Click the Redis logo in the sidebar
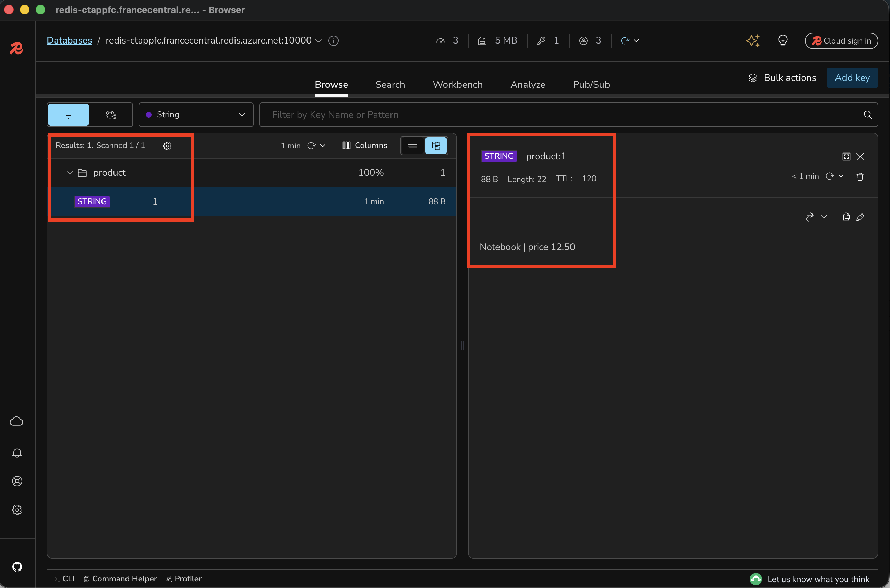Viewport: 890px width, 588px height. tap(16, 49)
